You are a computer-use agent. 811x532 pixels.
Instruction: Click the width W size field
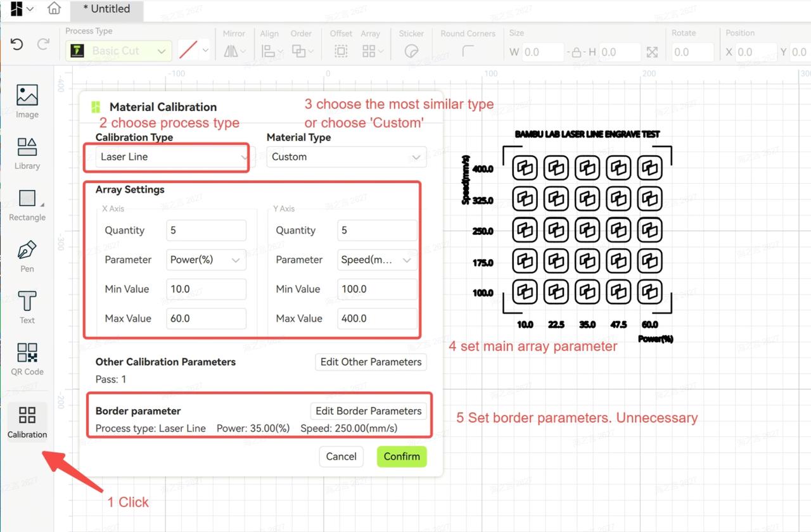click(543, 52)
